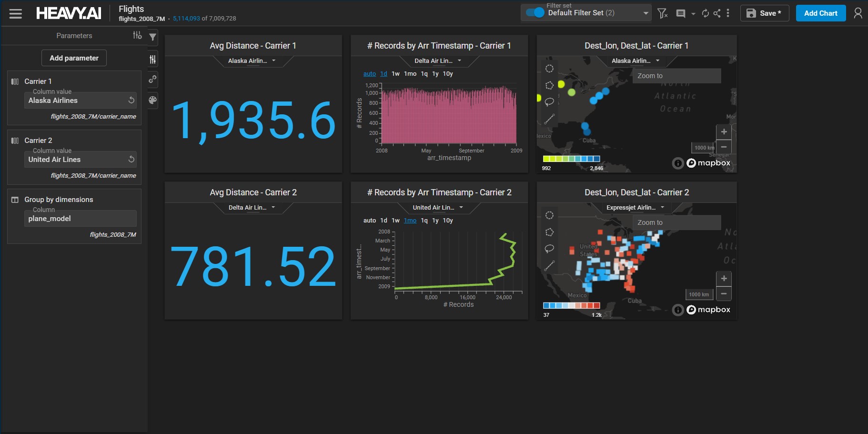Refresh the dashboard data
The height and width of the screenshot is (434, 868).
[x=705, y=13]
